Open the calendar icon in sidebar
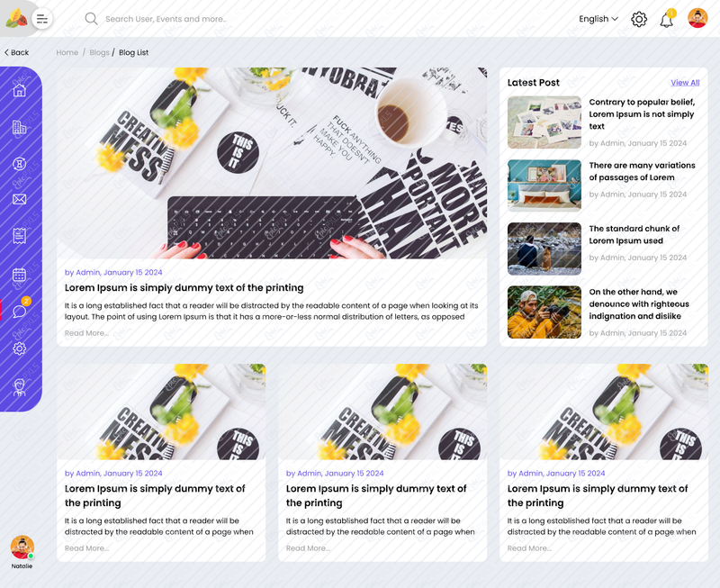Viewport: 720px width, 588px height. pos(19,275)
